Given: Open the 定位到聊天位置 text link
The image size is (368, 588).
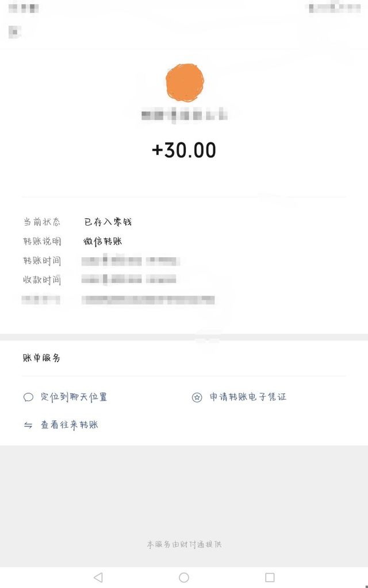Looking at the screenshot, I should pos(74,397).
